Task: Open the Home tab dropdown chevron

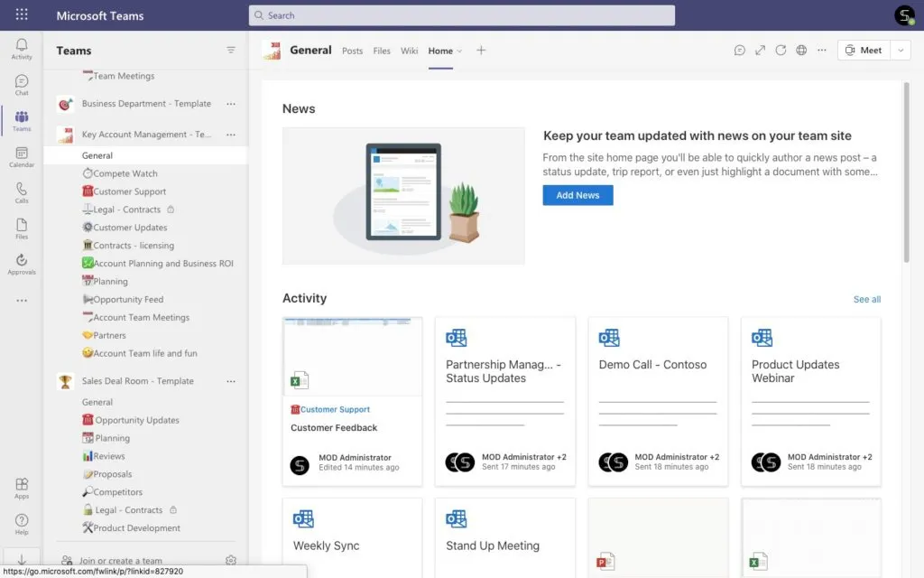Action: (x=459, y=51)
